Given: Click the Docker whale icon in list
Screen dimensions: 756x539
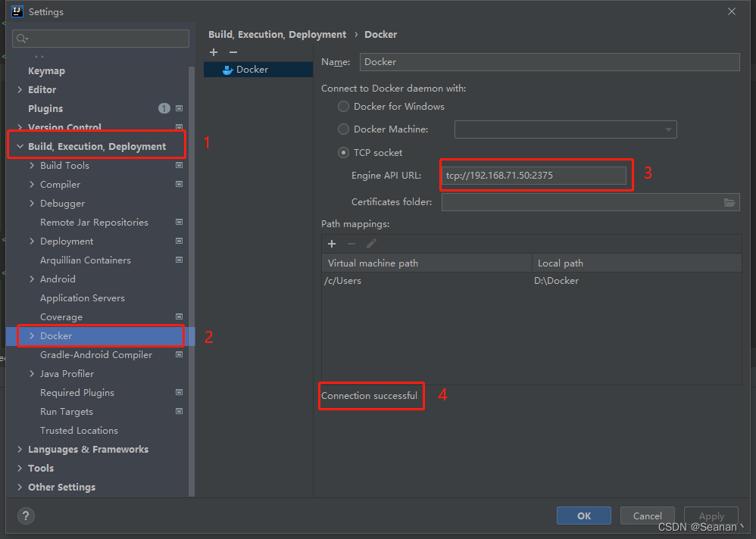Looking at the screenshot, I should coord(227,70).
